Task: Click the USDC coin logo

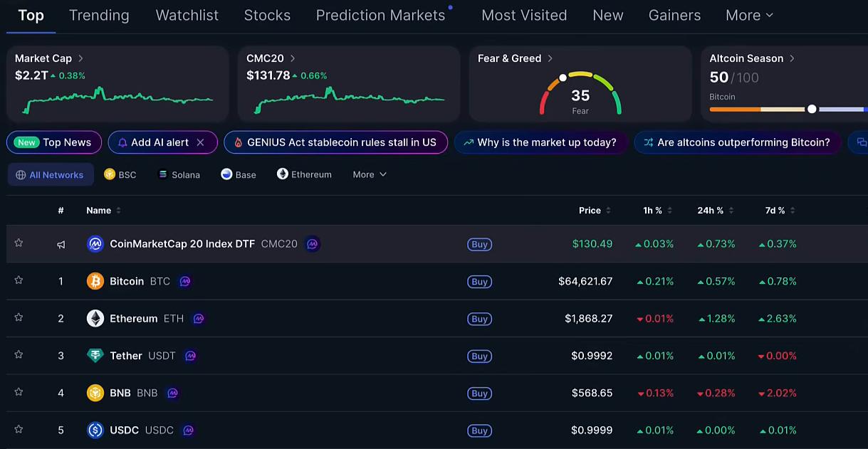Action: click(95, 430)
